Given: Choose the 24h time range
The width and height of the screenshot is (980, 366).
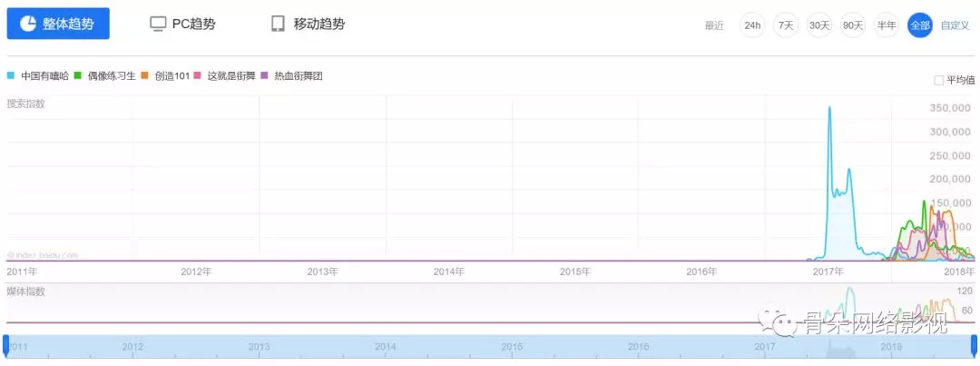Looking at the screenshot, I should pos(752,25).
